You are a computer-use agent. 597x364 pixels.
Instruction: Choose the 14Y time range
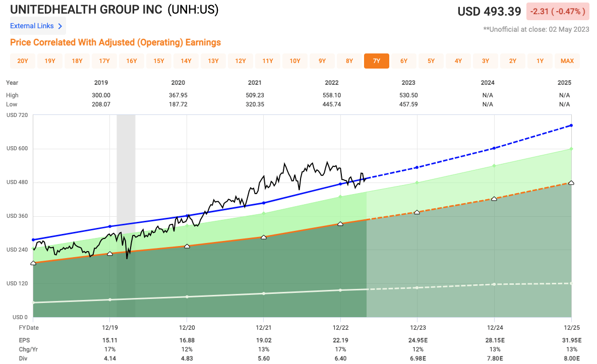pyautogui.click(x=186, y=61)
